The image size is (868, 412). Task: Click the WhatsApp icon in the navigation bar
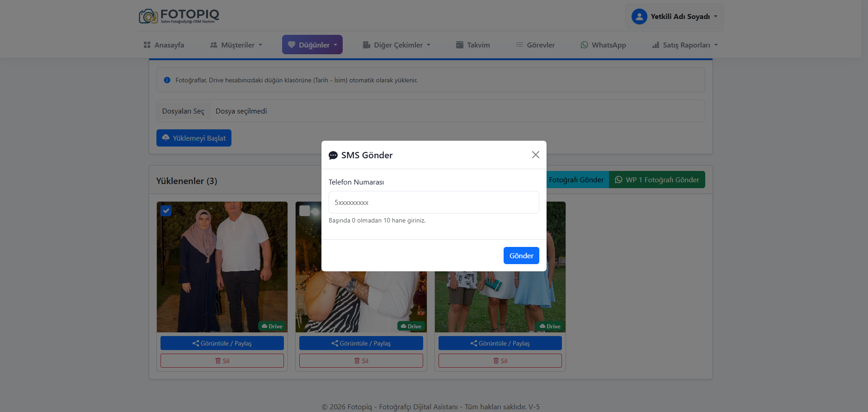coord(584,45)
